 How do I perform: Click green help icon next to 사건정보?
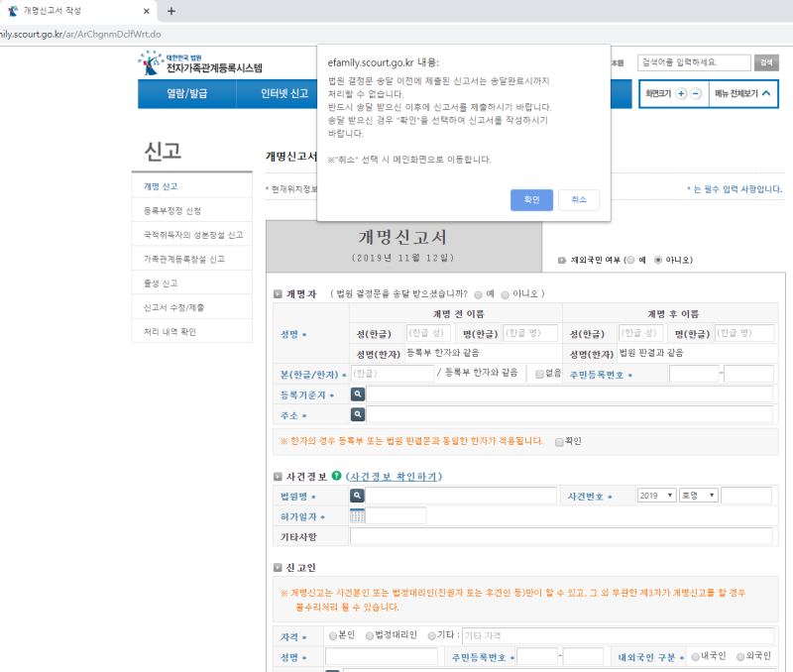tap(336, 476)
